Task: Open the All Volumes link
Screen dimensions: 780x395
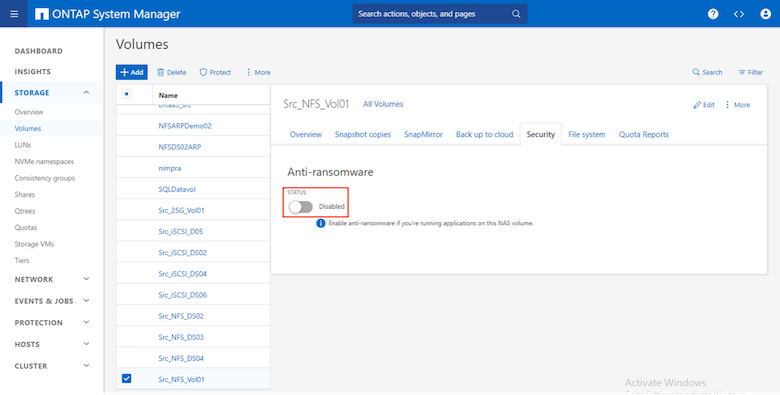Action: (x=383, y=104)
